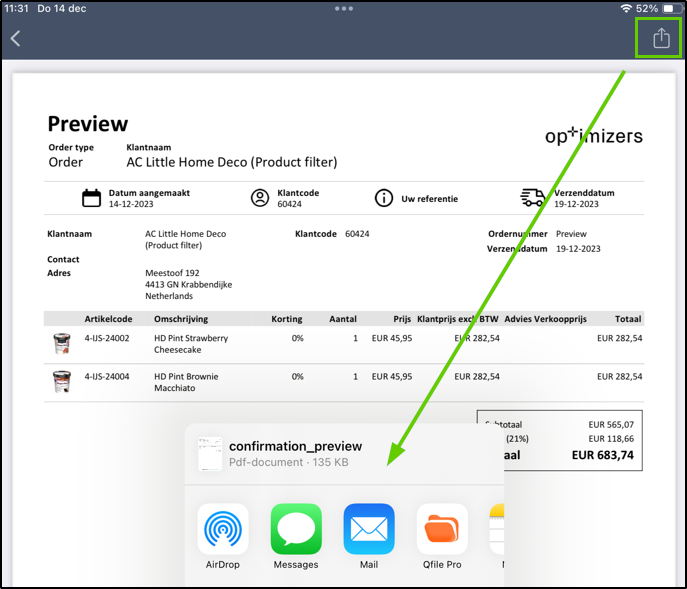
Task: Tap the confirmation_preview PDF thumbnail
Action: coord(210,454)
